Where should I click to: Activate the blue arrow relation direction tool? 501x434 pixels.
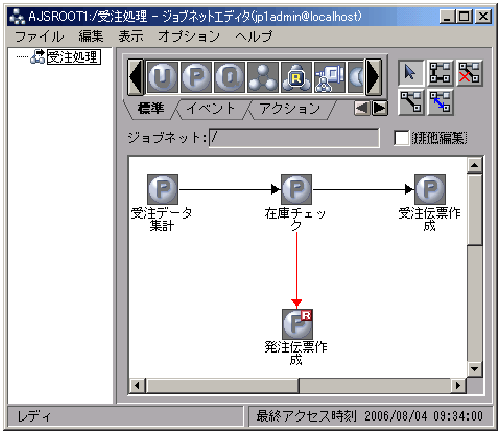(440, 102)
